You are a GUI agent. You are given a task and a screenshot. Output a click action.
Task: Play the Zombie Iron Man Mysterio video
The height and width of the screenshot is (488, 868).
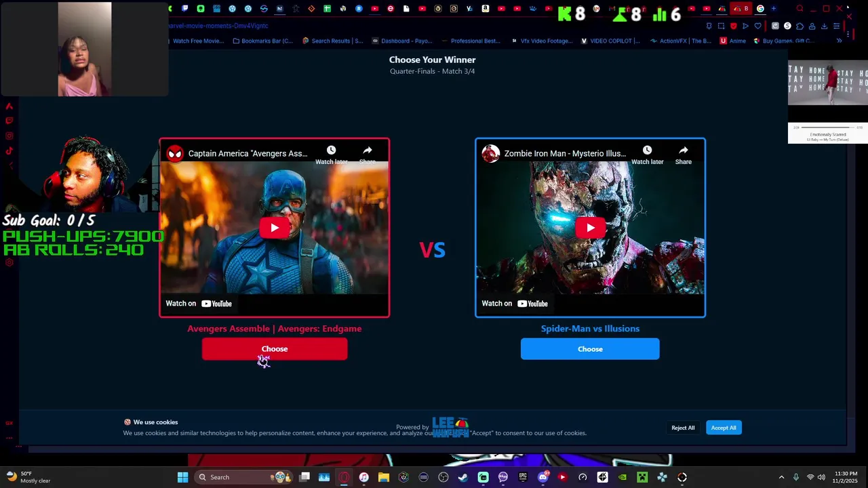click(x=590, y=228)
